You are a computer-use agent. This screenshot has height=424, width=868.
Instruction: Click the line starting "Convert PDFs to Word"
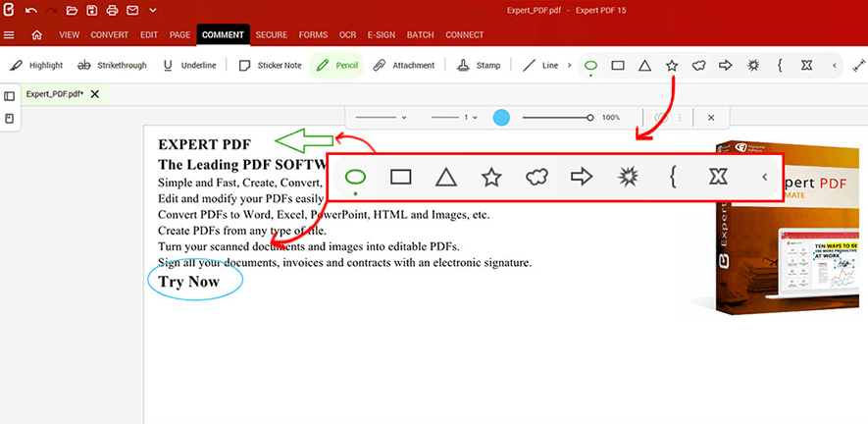pos(324,215)
